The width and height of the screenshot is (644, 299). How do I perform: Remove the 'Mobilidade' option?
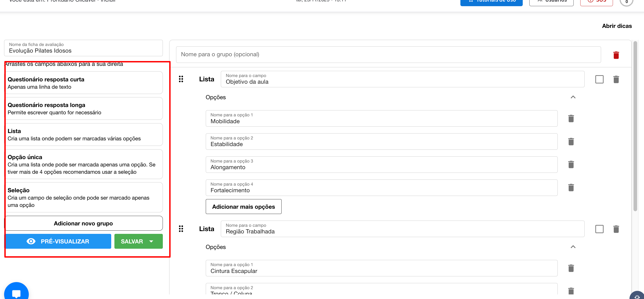pos(571,118)
